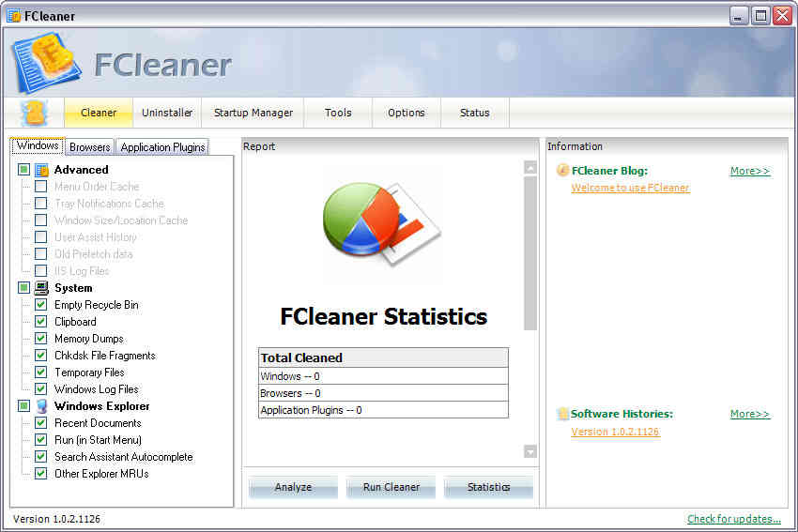Click the System computer icon
This screenshot has height=532, width=798.
(x=41, y=288)
